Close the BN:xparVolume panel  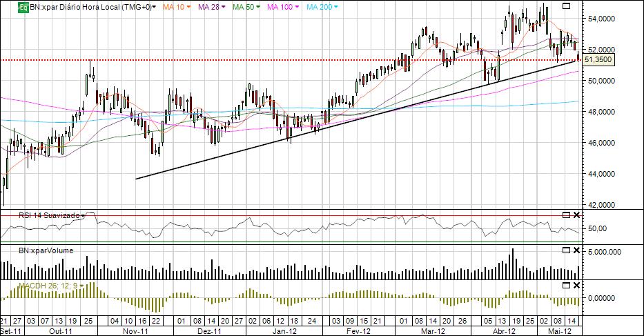(x=576, y=250)
